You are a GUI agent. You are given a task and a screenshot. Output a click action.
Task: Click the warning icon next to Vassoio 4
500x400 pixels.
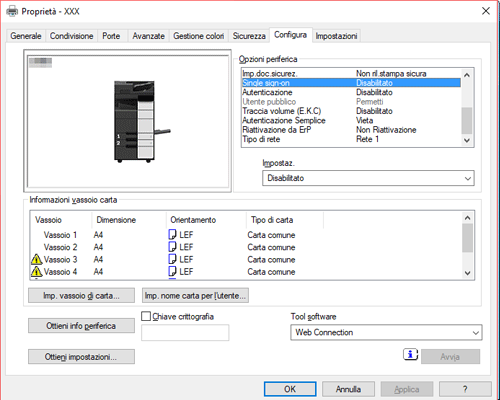(x=36, y=272)
